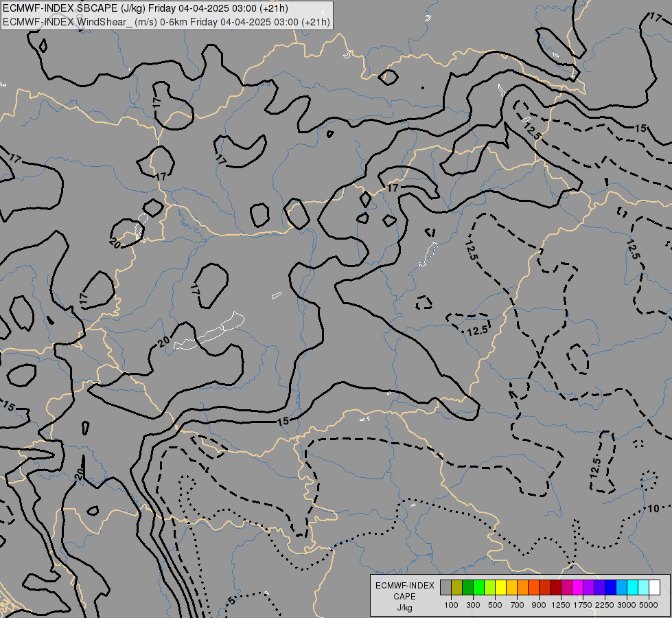This screenshot has height=618, width=672.
Task: Click the legend value 1750
Action: (x=583, y=605)
